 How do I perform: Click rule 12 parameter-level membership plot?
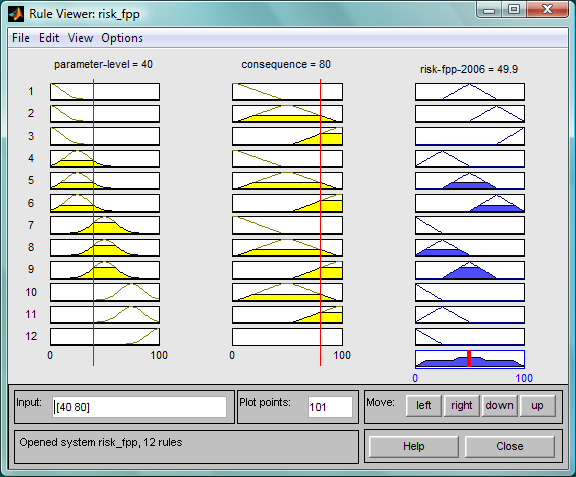(105, 337)
